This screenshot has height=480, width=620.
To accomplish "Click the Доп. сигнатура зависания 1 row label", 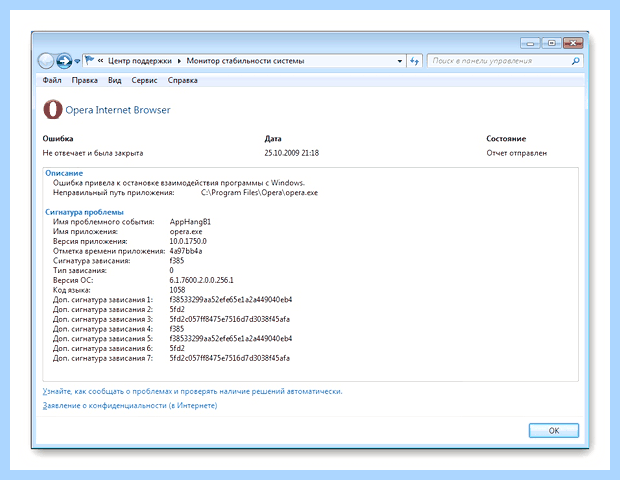I will point(103,300).
